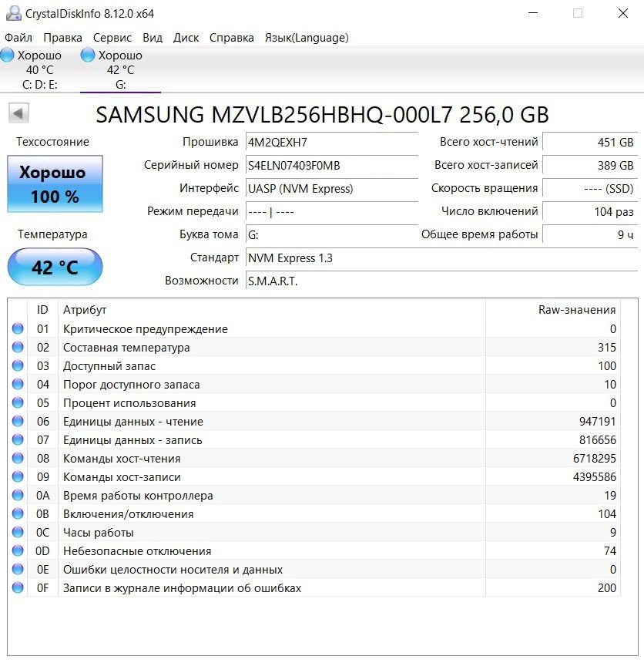This screenshot has height=663, width=644.
Task: Click the status orb of attribute 0C
Action: pyautogui.click(x=18, y=532)
